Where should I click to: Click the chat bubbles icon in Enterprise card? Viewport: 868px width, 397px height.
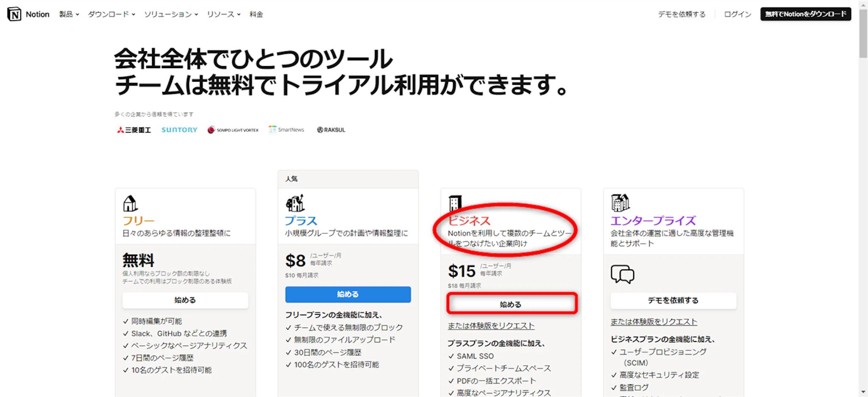pos(622,274)
